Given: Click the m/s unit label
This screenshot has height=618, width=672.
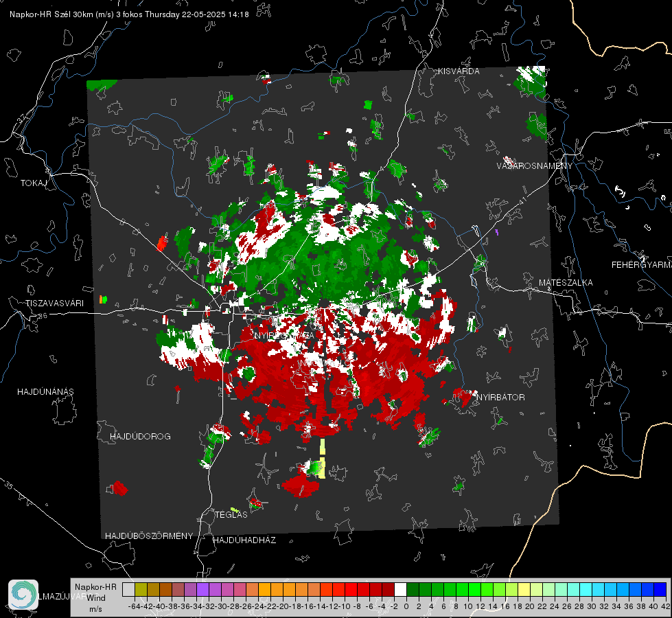Looking at the screenshot, I should 95,609.
